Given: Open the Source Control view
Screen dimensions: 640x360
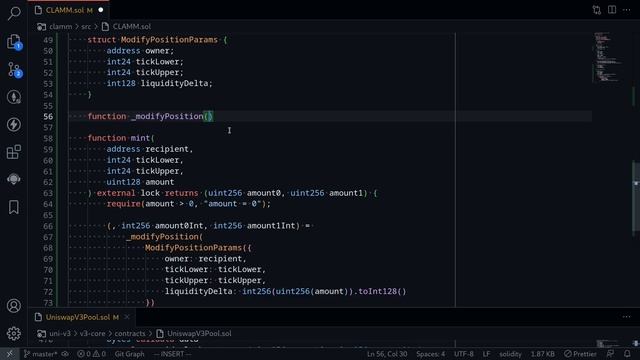Looking at the screenshot, I should pyautogui.click(x=14, y=70).
